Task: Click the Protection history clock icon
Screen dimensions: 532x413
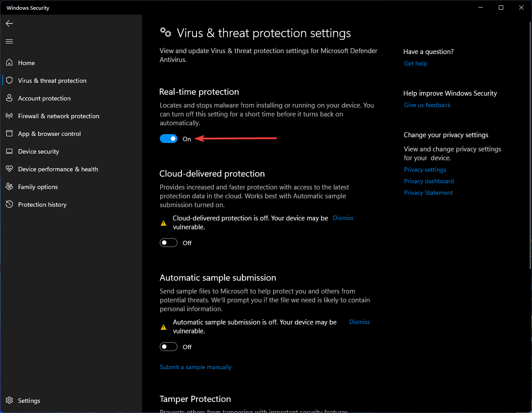Action: pos(9,205)
